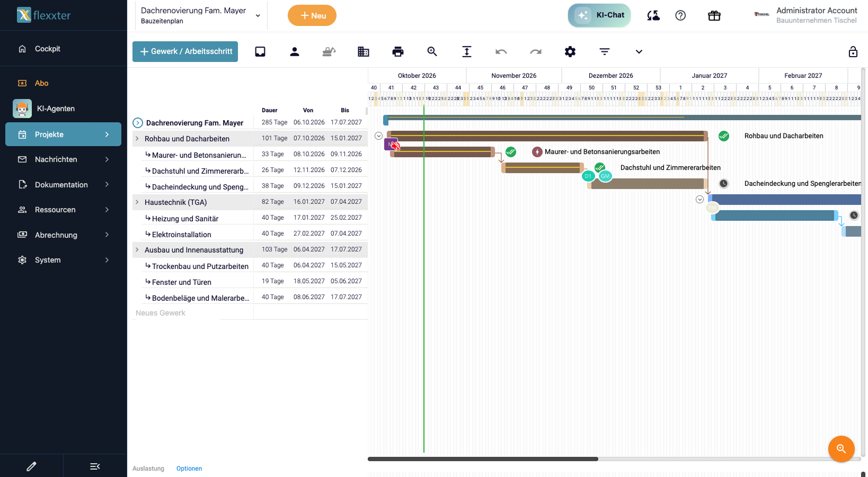The height and width of the screenshot is (477, 868).
Task: Click the redo arrow icon
Action: (536, 51)
